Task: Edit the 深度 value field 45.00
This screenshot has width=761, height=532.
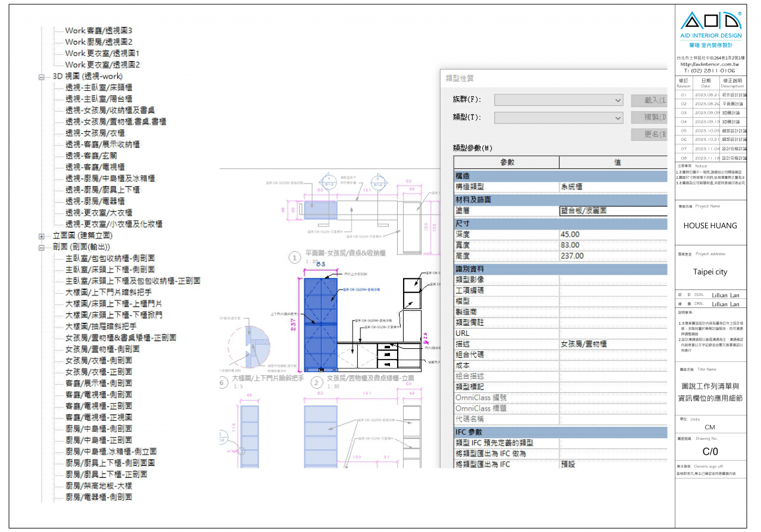Action: pyautogui.click(x=612, y=235)
